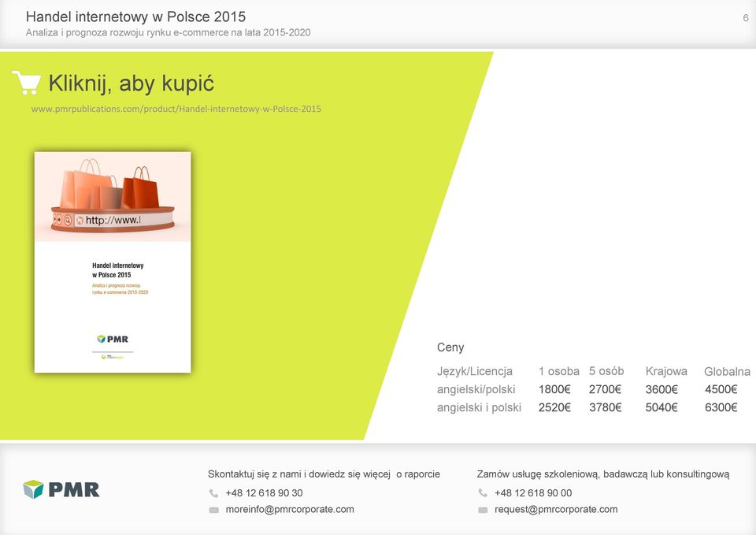The width and height of the screenshot is (756, 535).
Task: Select the 4500€ price
Action: coord(721,389)
